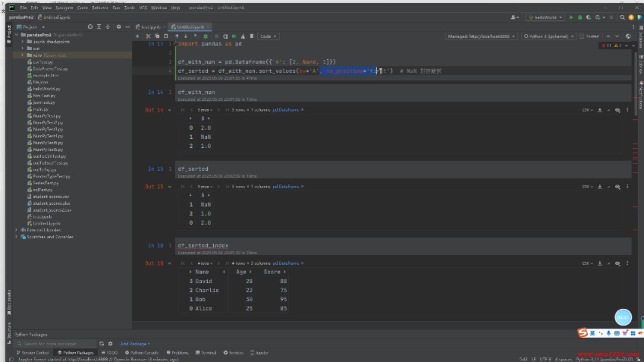644x362 pixels.
Task: Click the search everywhere magnifier icon
Action: [x=622, y=17]
